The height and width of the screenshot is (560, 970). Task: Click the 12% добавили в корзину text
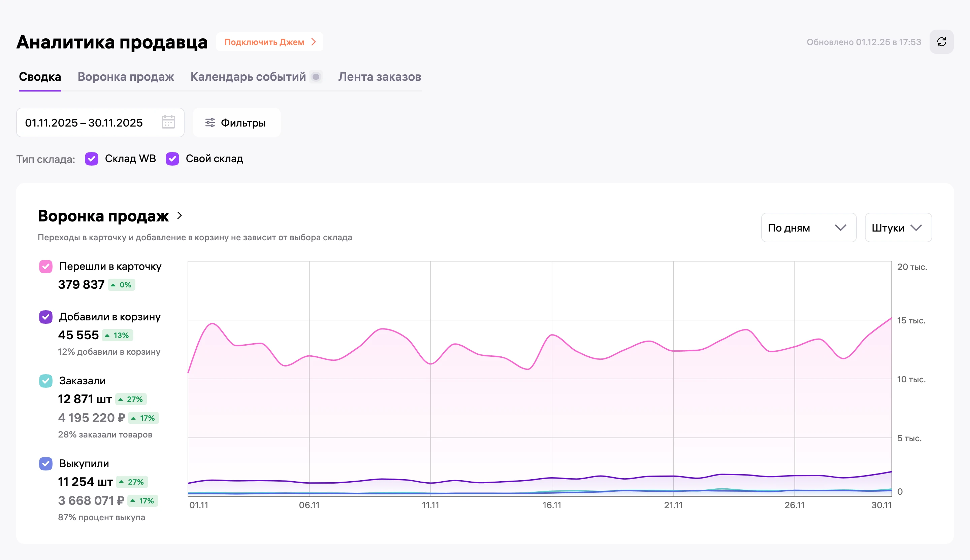click(109, 352)
